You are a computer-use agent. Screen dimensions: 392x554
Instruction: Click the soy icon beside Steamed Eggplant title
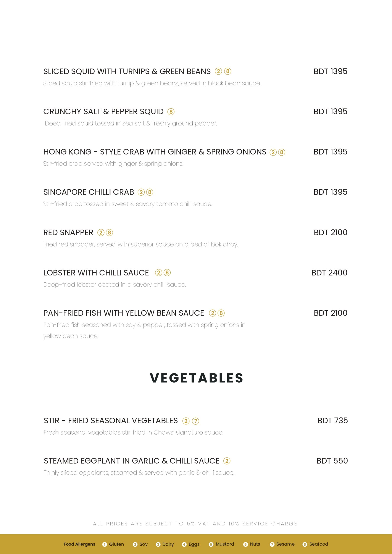[227, 461]
